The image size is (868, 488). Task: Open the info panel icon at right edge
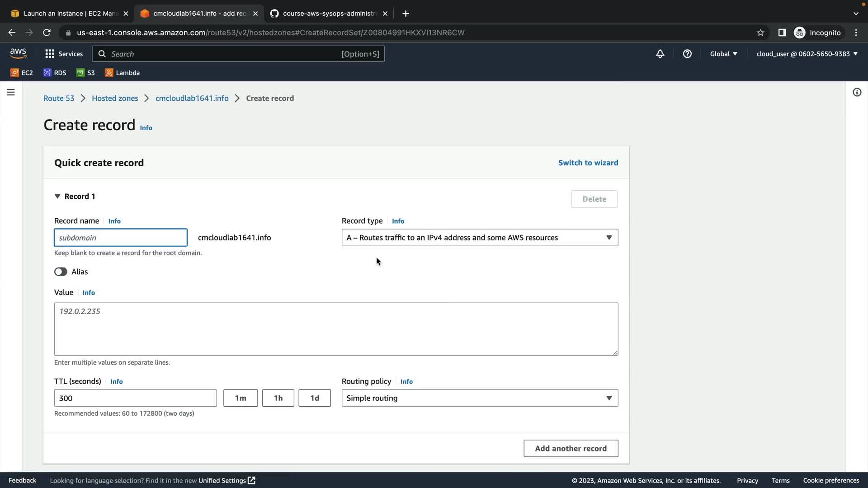[x=857, y=92]
